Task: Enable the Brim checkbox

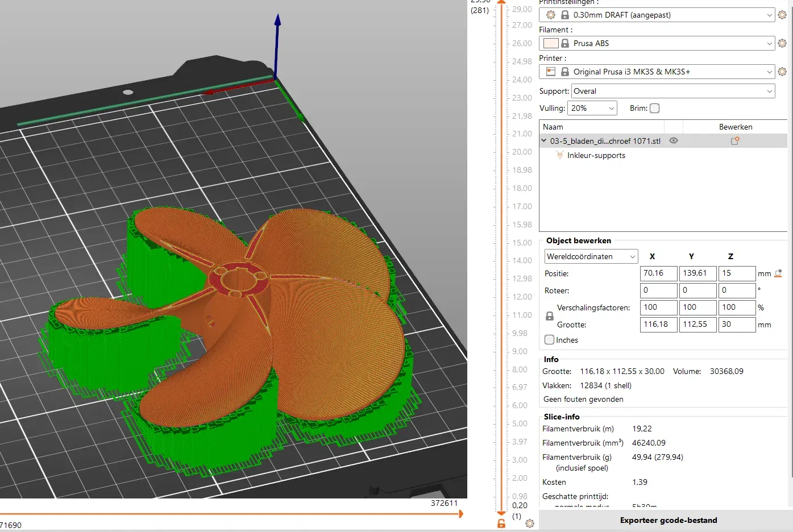Action: point(654,109)
